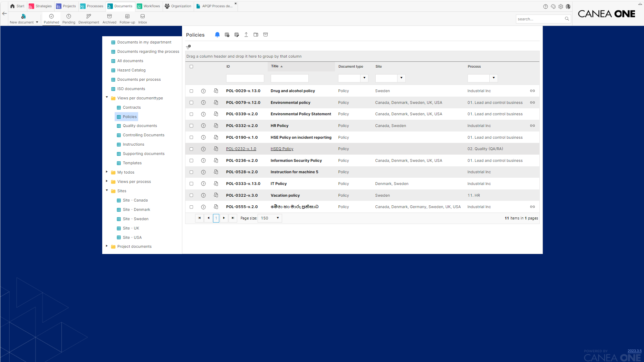644x362 pixels.
Task: Click the link icon on the HR Policy row
Action: pyautogui.click(x=532, y=126)
